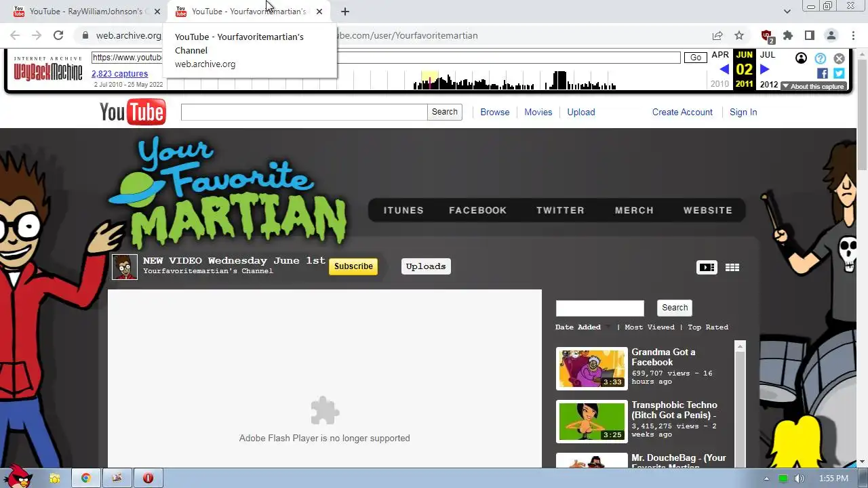868x488 pixels.
Task: Click the Wayback Machine logo
Action: (48, 69)
